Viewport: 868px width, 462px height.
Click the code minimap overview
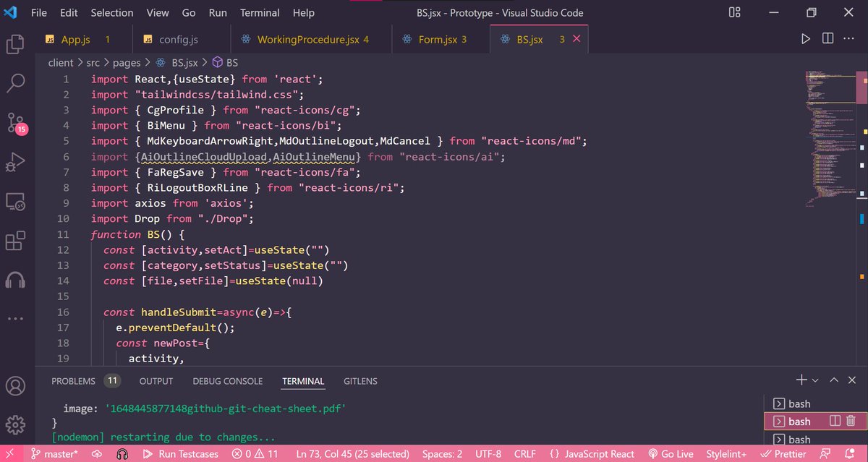pos(830,141)
